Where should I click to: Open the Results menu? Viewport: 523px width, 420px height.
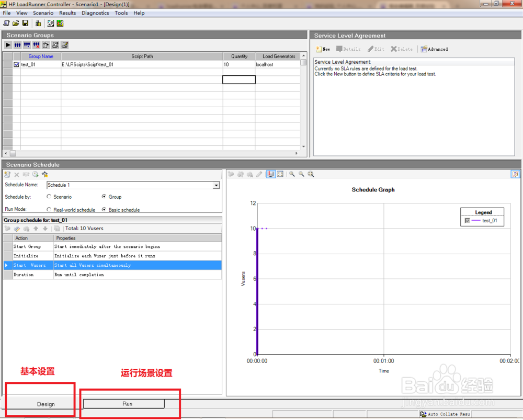coord(67,13)
